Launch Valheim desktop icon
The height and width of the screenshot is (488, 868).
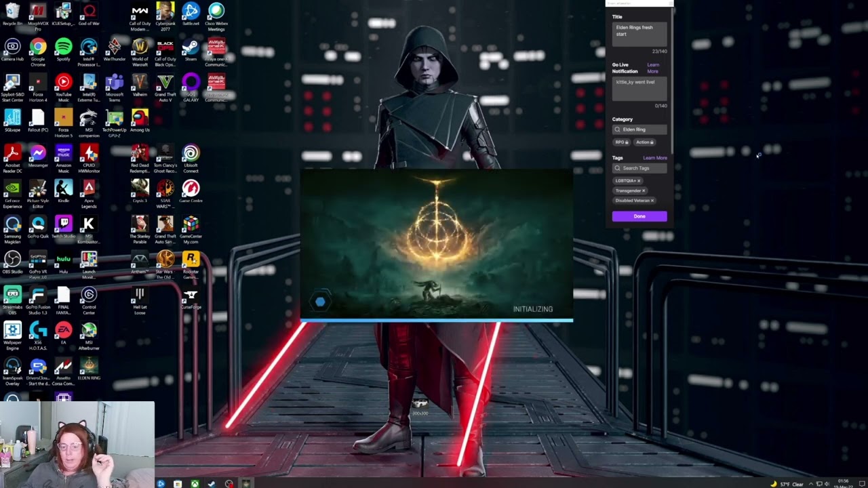[x=140, y=85]
